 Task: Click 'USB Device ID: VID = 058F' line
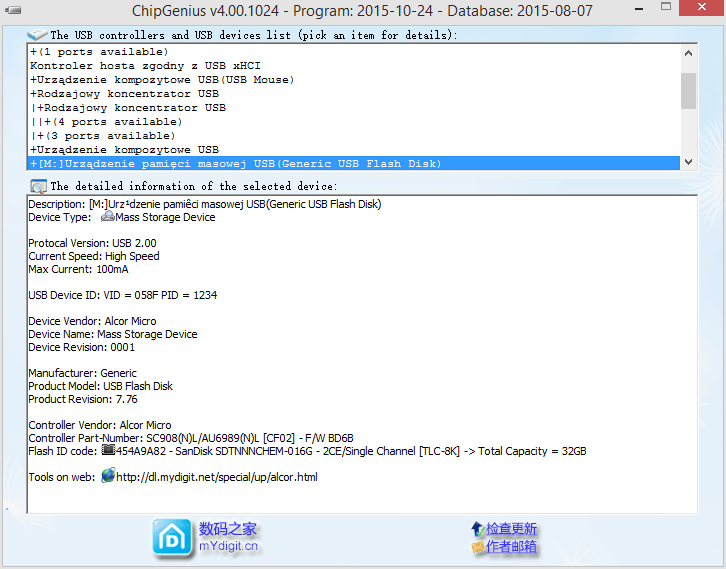coord(123,295)
